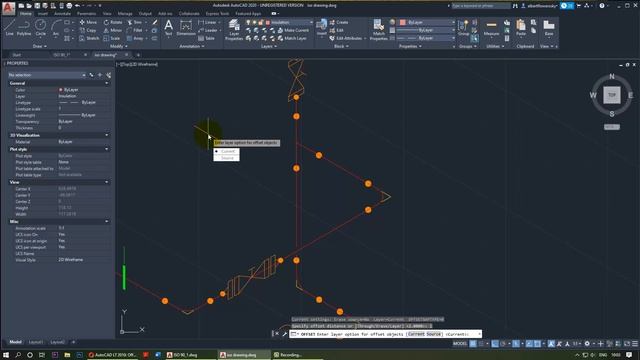Click the Measure utility

[x=491, y=28]
